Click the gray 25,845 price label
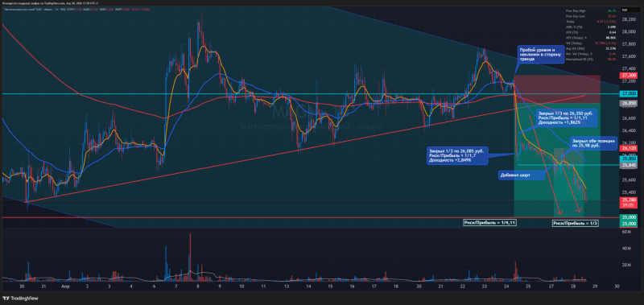644x305 pixels. pos(630,166)
